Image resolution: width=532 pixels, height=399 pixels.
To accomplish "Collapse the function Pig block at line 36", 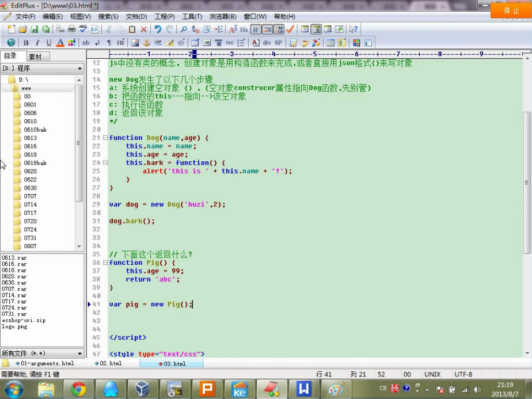I will [x=105, y=263].
